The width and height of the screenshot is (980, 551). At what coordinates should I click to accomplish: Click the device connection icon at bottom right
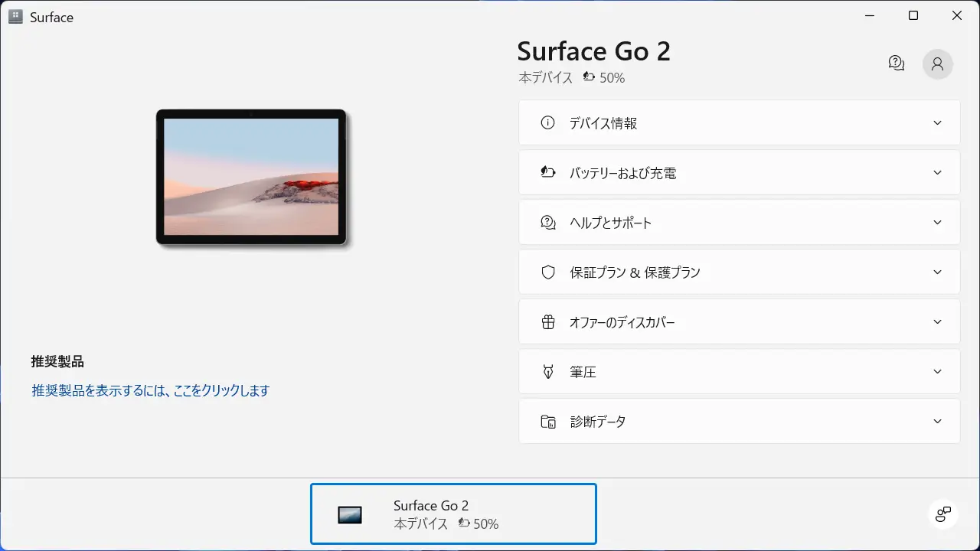point(942,514)
